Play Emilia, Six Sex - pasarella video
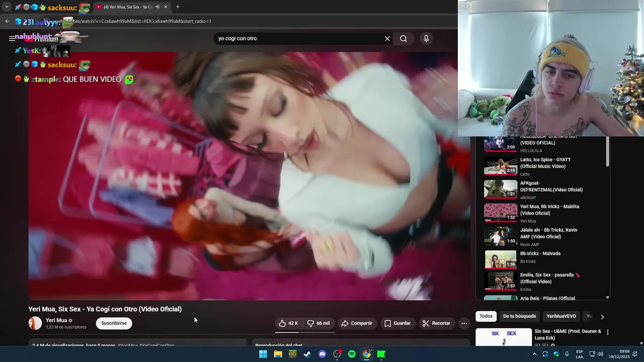Viewport: 644px width, 362px height. (x=543, y=282)
